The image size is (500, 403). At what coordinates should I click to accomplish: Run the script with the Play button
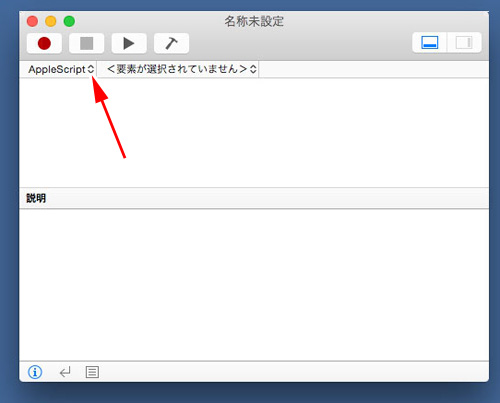pyautogui.click(x=129, y=43)
